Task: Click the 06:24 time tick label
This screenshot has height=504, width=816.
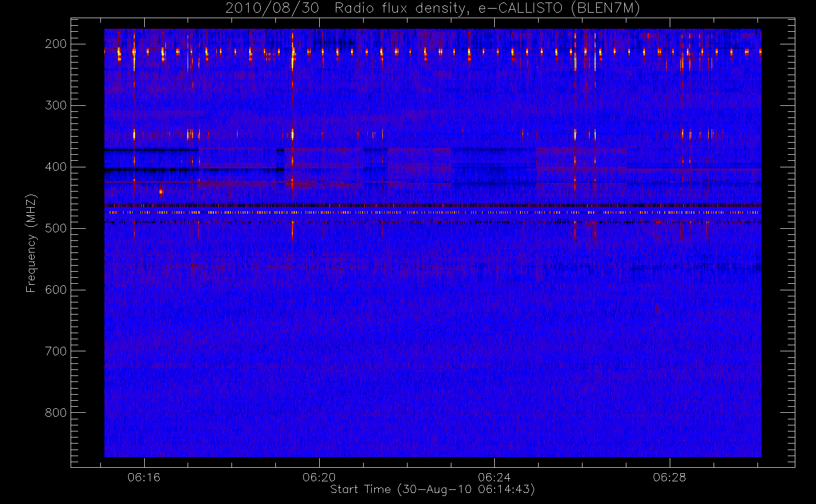Action: [494, 477]
